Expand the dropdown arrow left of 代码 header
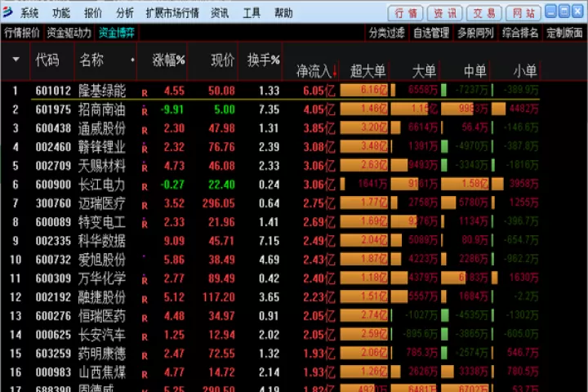 click(x=16, y=60)
